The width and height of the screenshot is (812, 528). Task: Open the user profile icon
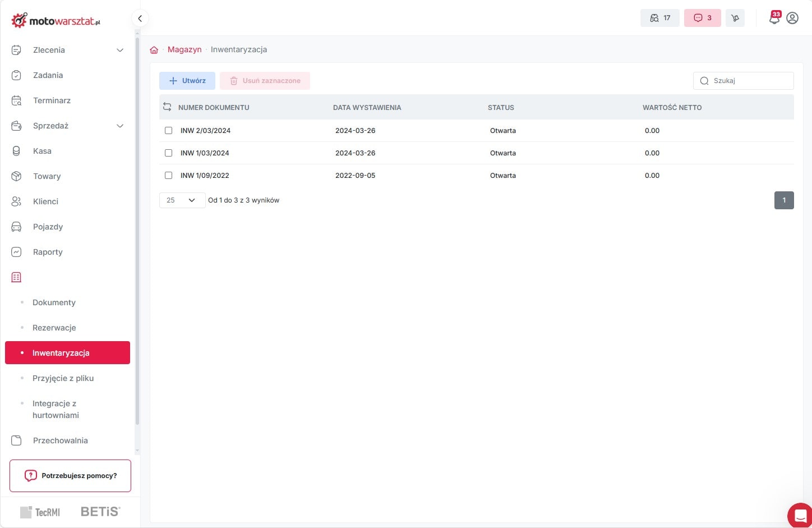click(792, 18)
